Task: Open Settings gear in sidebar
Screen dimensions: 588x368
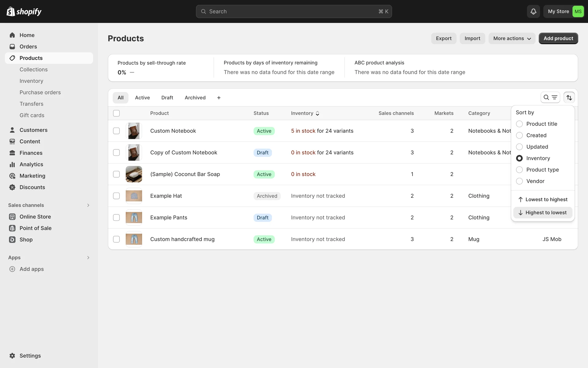Action: [x=12, y=356]
